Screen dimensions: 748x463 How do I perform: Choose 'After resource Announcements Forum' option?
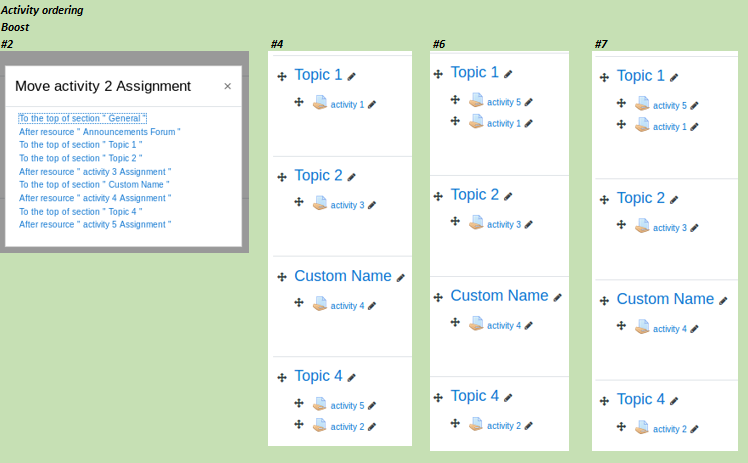100,132
